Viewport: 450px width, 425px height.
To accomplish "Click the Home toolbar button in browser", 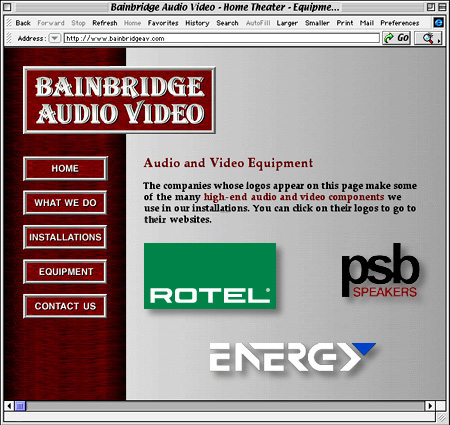I will pyautogui.click(x=132, y=23).
